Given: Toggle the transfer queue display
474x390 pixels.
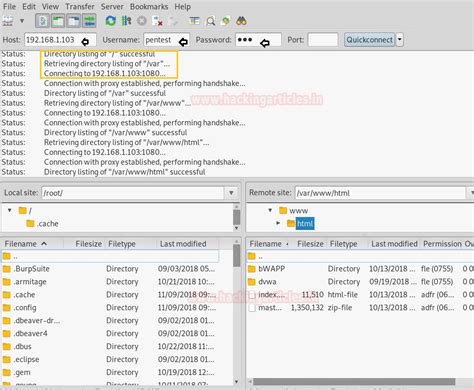Looking at the screenshot, I should (x=89, y=21).
